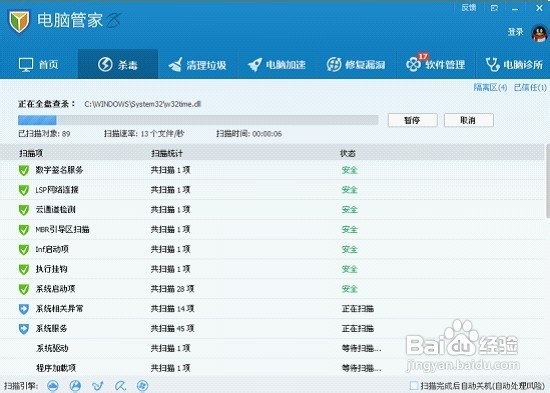The image size is (550, 393).
Task: Select the MBR引导区扫描 row text
Action: pos(62,229)
